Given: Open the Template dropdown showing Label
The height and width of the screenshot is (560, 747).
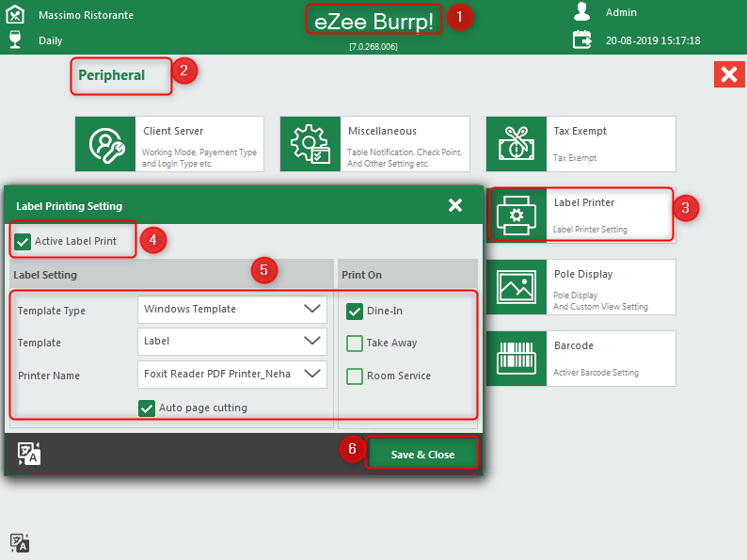Looking at the screenshot, I should coord(232,342).
